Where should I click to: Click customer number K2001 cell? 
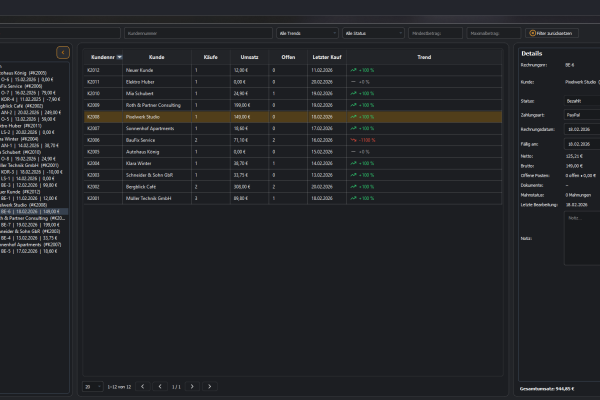tap(103, 198)
